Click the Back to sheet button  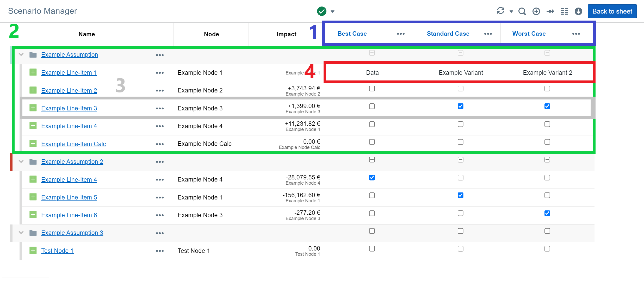point(612,11)
